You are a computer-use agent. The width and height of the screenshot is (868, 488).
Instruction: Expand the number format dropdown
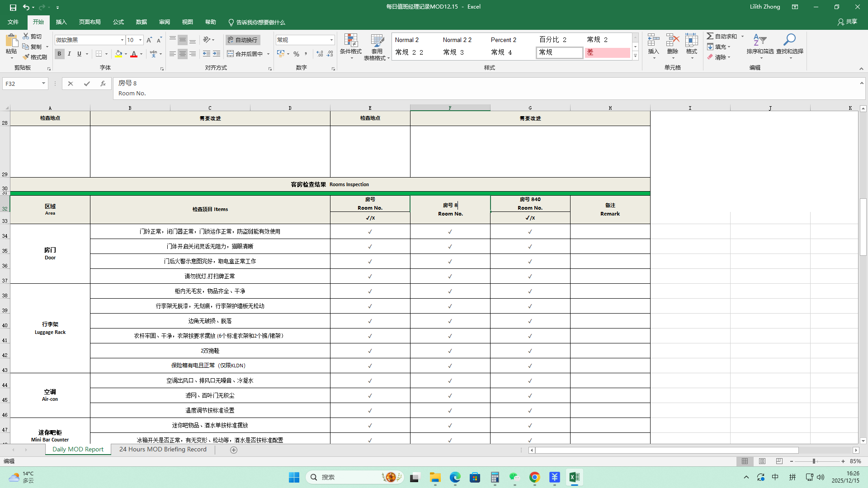(331, 40)
